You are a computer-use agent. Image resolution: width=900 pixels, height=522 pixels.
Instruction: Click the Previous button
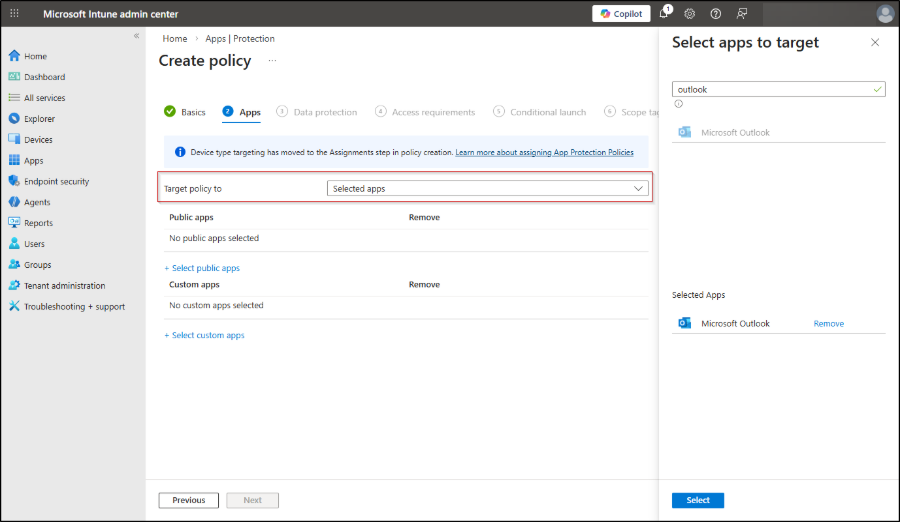coord(188,500)
